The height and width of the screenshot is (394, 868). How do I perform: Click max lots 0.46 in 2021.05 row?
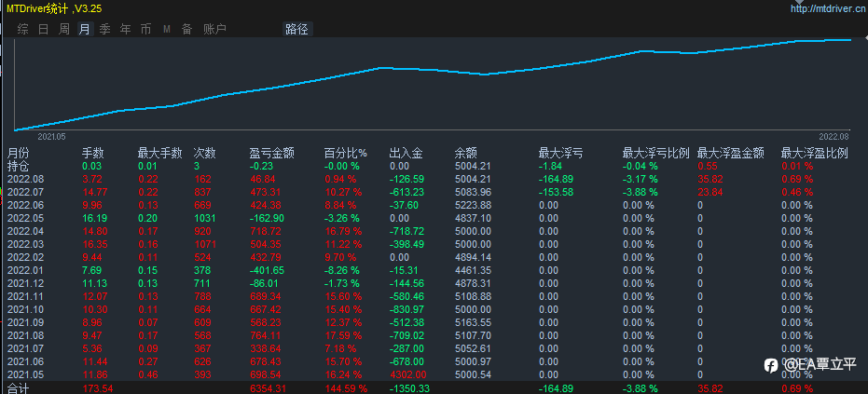(x=148, y=374)
